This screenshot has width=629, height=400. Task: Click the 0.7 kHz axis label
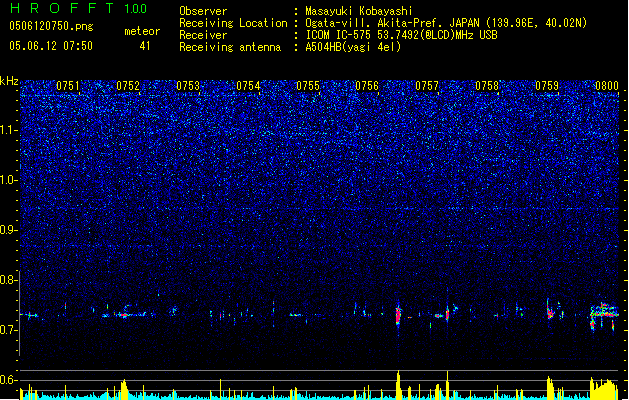[x=8, y=330]
